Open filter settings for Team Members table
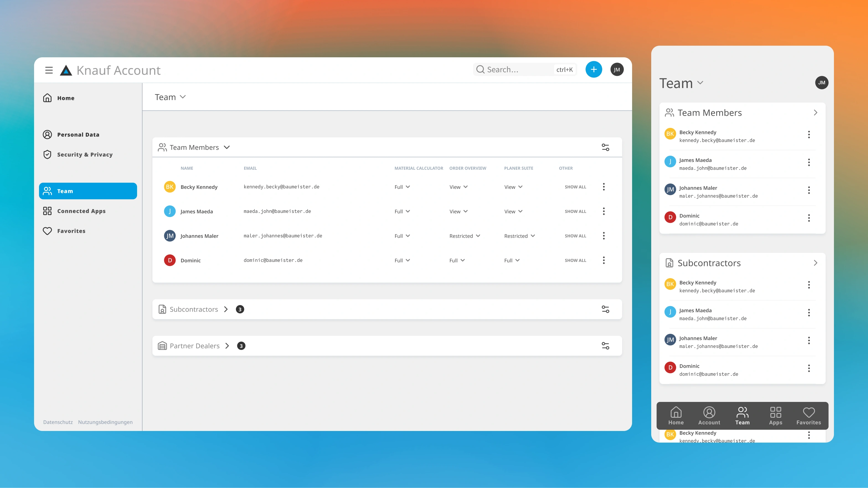Screen dimensions: 868x488 (605, 148)
